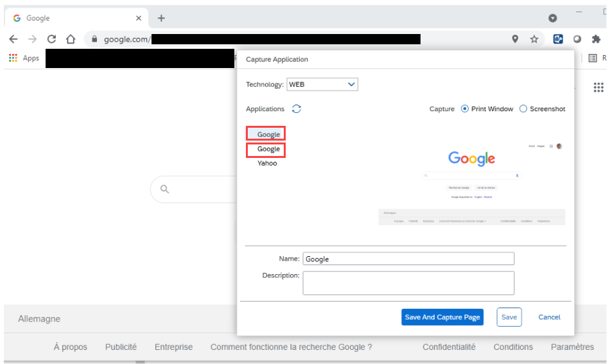Click the Google page preview thumbnail
Viewport: 608px width, 364px height.
(x=471, y=183)
